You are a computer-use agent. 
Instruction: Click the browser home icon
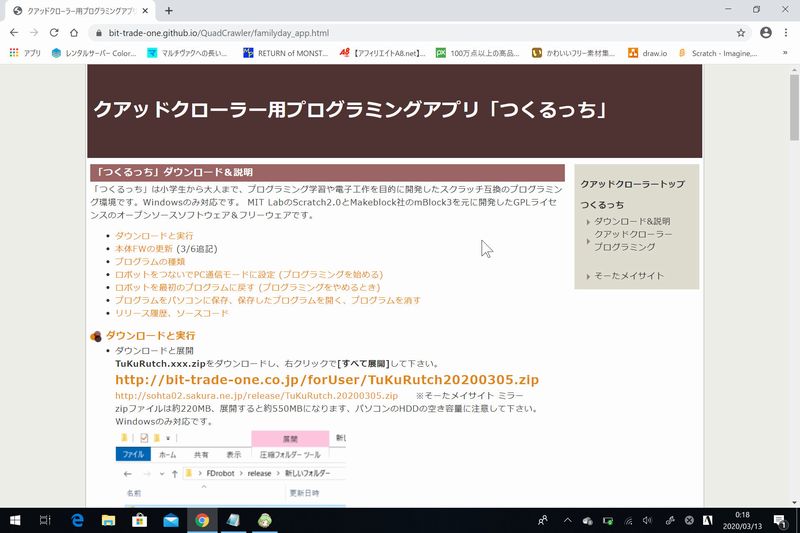75,32
